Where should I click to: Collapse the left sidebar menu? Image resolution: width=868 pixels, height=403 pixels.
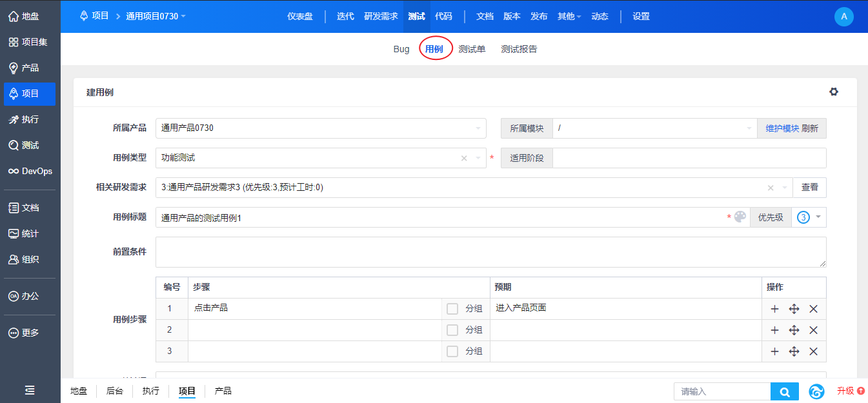30,390
